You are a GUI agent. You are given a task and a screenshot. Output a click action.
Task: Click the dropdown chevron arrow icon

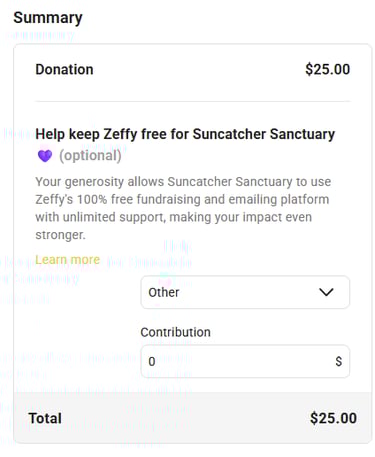[326, 292]
